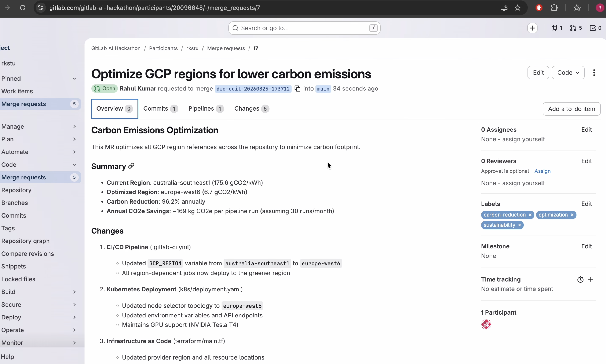
Task: Open the Code dropdown button
Action: [x=568, y=73]
